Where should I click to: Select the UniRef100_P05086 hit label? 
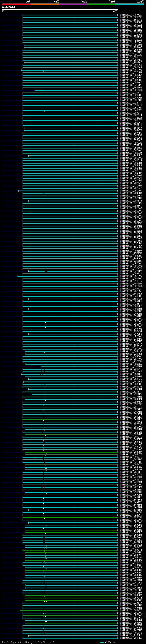point(131,256)
